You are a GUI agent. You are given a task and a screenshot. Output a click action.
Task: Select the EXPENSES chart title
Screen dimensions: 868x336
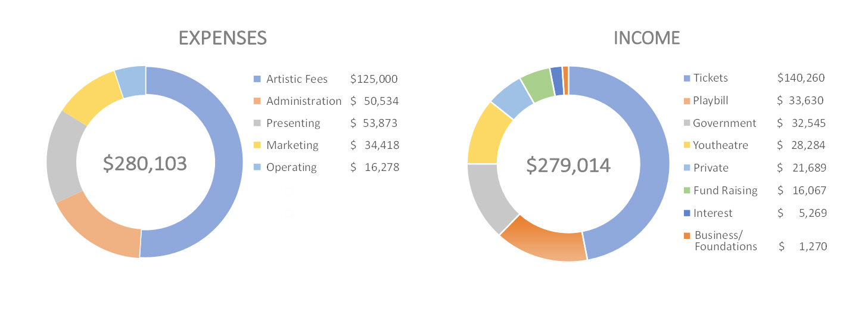(223, 38)
